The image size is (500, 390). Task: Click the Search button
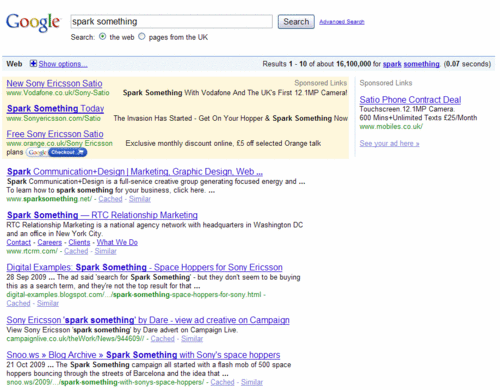coord(296,22)
